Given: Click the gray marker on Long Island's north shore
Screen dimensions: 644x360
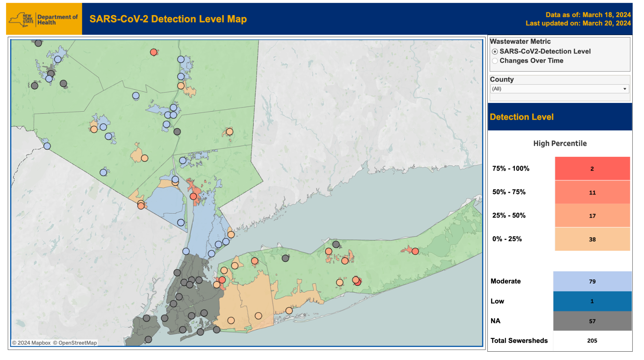Looking at the screenshot, I should 336,244.
